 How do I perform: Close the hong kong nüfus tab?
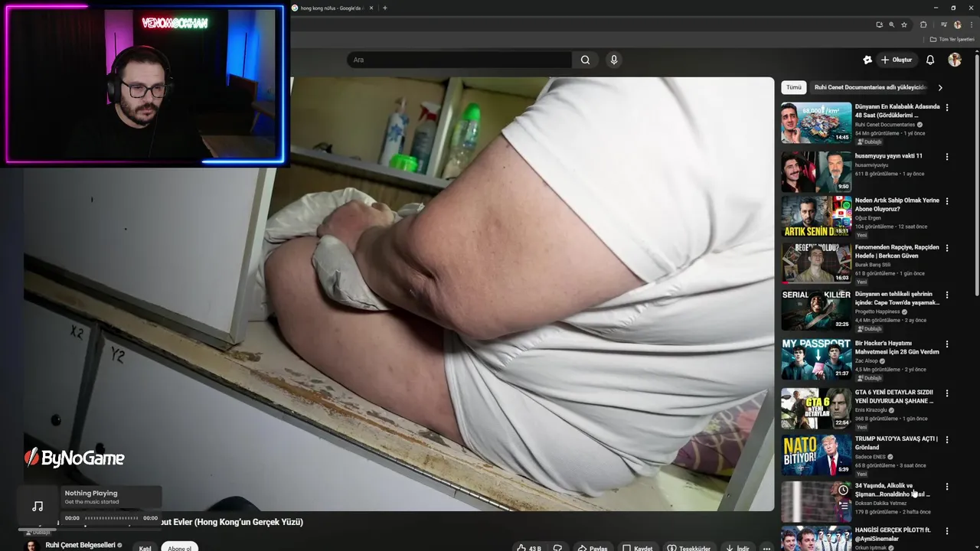pyautogui.click(x=372, y=8)
